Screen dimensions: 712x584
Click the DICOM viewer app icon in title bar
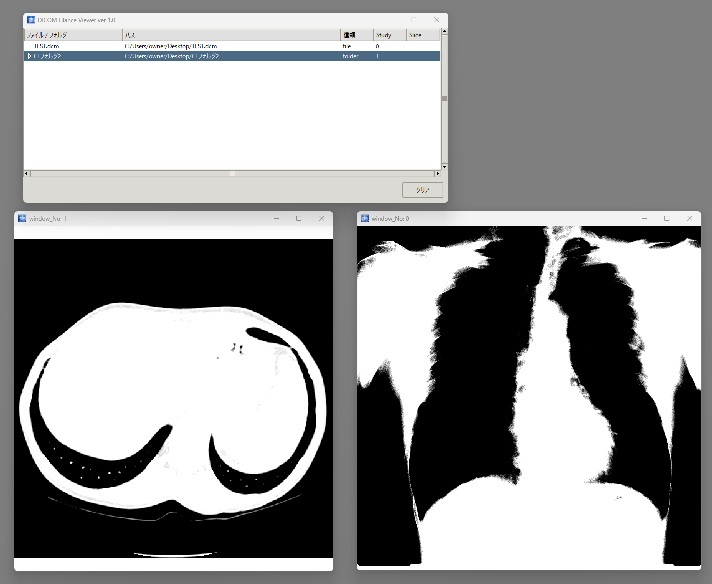click(31, 19)
